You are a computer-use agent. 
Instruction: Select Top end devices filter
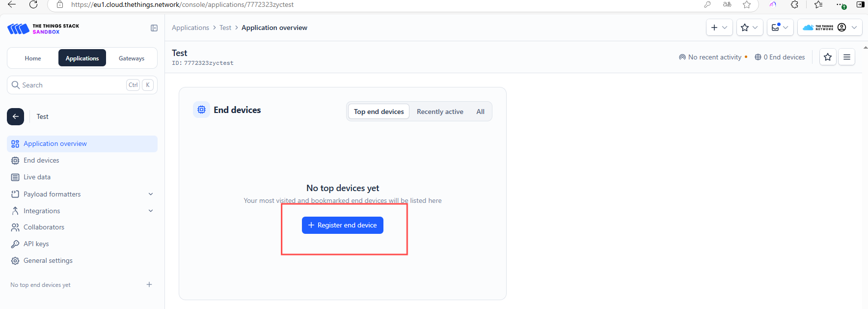pyautogui.click(x=379, y=112)
